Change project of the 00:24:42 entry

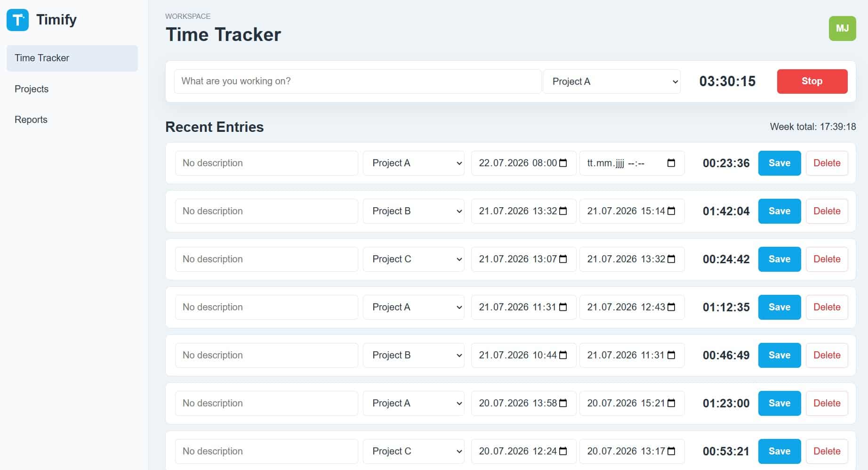[414, 259]
